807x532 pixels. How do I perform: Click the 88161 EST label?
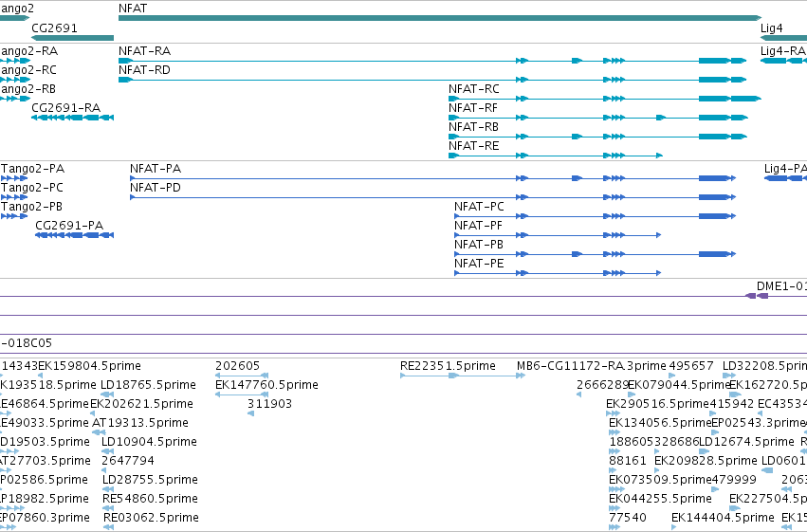click(x=628, y=461)
